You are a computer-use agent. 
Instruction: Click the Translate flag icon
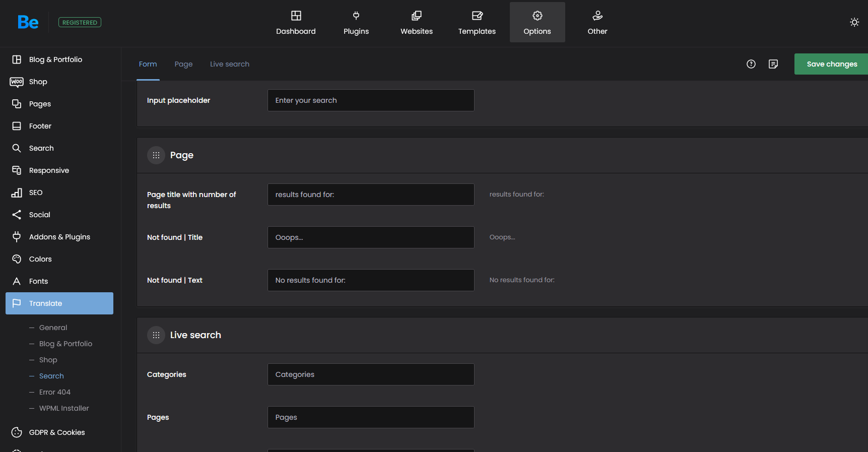click(x=17, y=303)
